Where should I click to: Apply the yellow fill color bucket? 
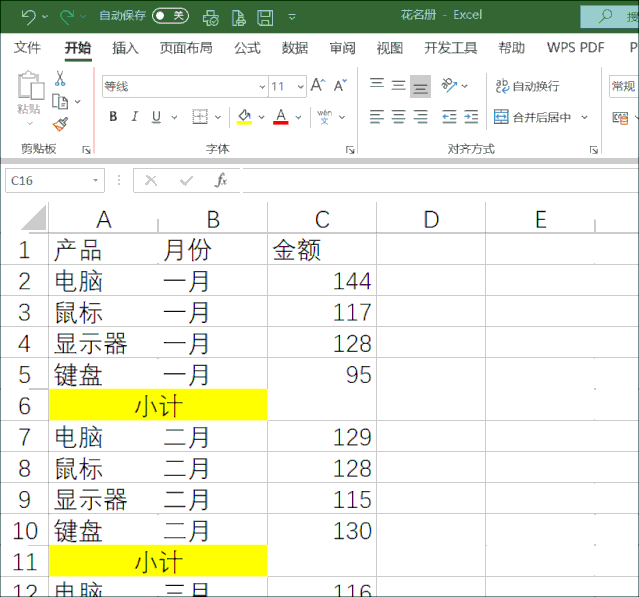tap(244, 117)
